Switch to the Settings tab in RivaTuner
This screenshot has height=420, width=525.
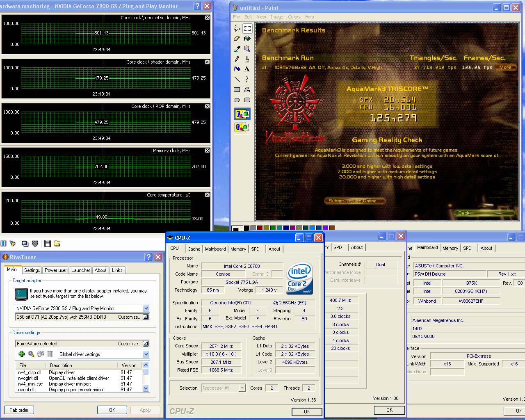tap(32, 270)
